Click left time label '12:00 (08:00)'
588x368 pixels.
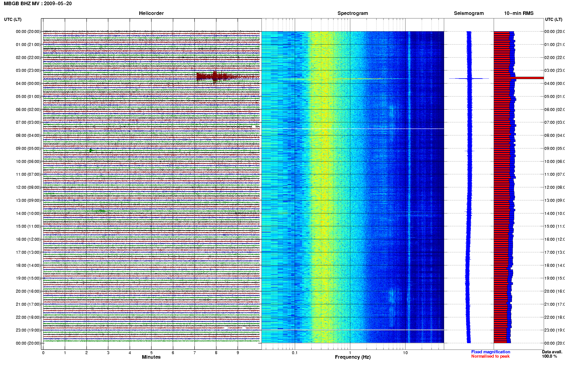[x=28, y=187]
